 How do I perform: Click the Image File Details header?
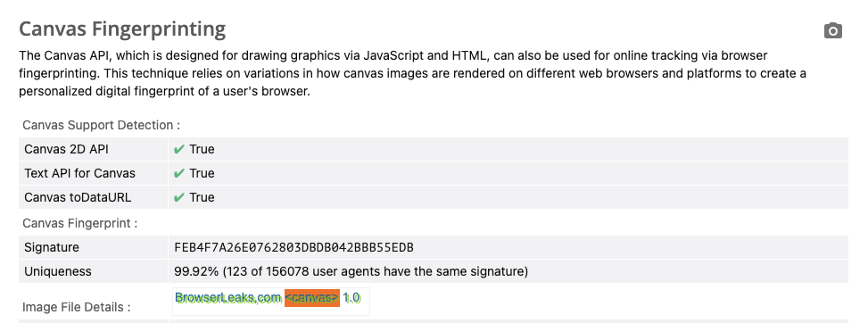tap(77, 307)
